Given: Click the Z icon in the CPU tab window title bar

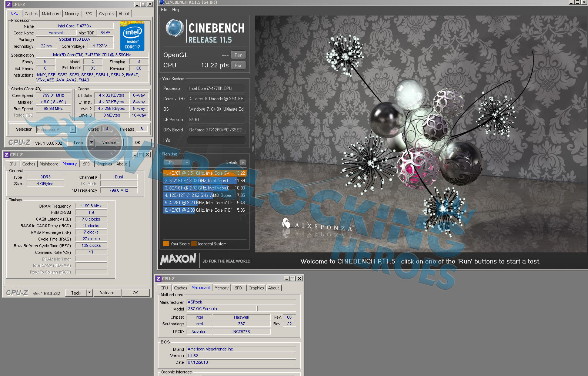Looking at the screenshot, I should click(x=9, y=4).
